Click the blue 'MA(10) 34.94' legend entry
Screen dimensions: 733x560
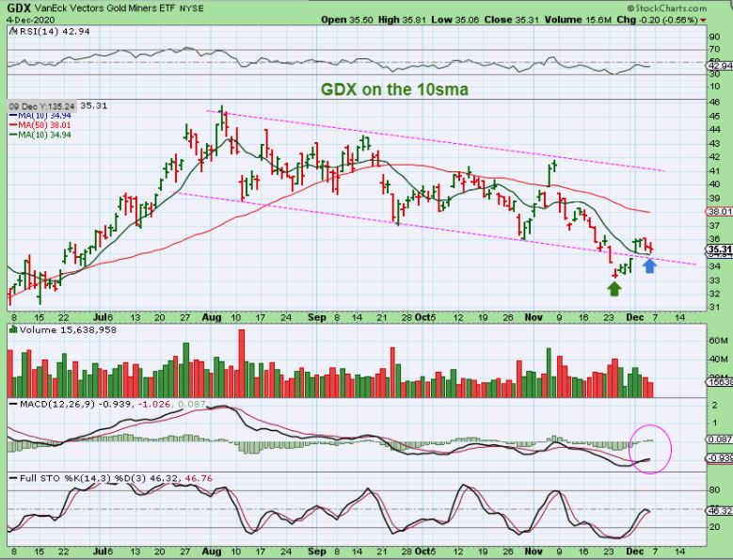pyautogui.click(x=40, y=116)
